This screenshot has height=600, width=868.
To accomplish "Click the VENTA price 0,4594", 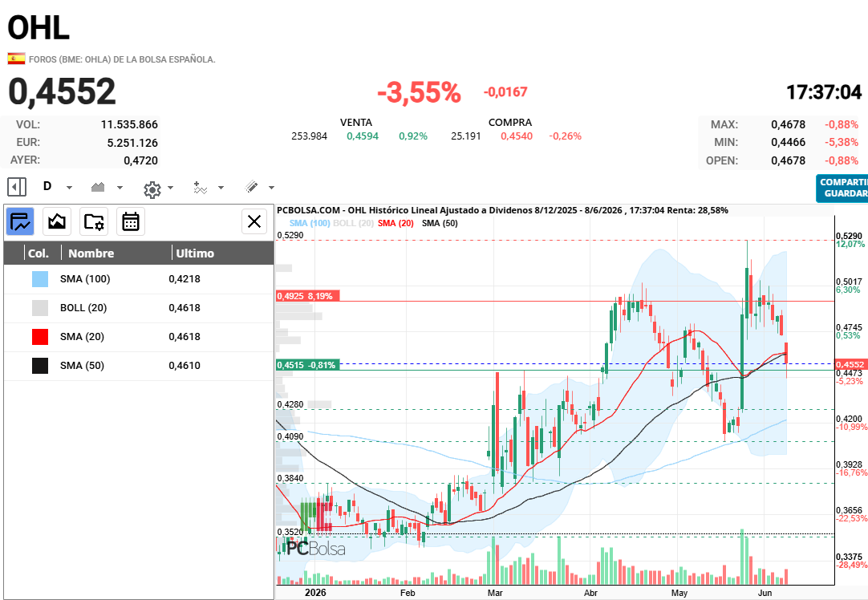I will tap(363, 136).
